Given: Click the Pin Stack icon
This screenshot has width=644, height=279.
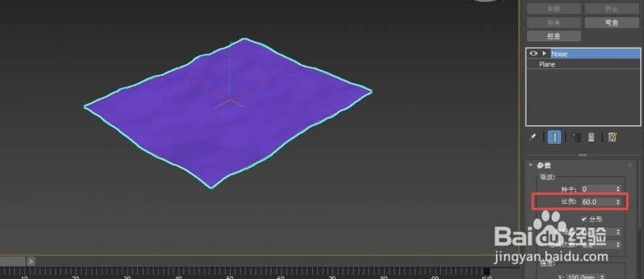Looking at the screenshot, I should 532,137.
